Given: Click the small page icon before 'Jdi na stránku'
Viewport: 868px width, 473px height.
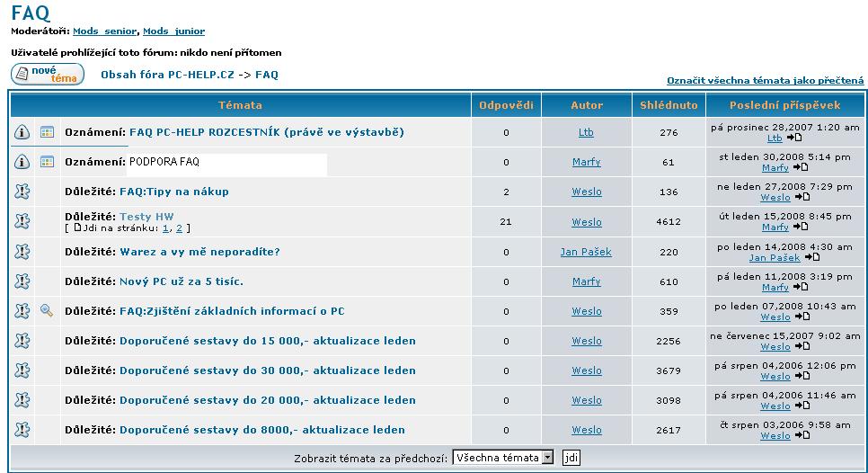Looking at the screenshot, I should 76,228.
